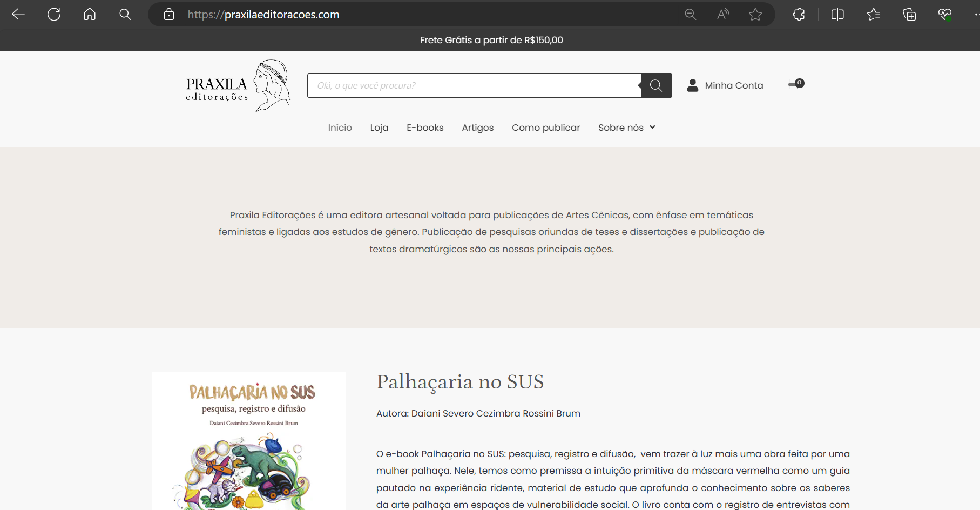Click the author line Daiani Severo Cezimbra Rossini Brum
This screenshot has height=510, width=980.
tap(478, 413)
